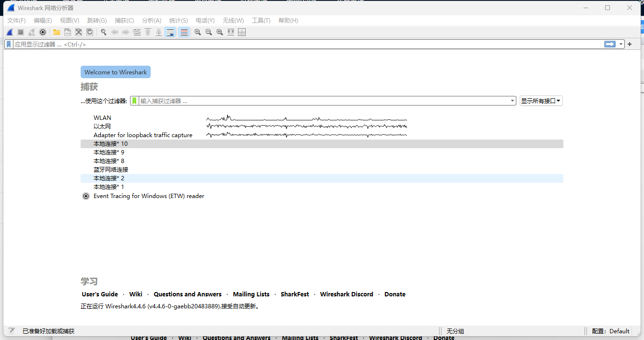644x340 pixels.
Task: Select the WLAN interface in the list
Action: point(102,118)
